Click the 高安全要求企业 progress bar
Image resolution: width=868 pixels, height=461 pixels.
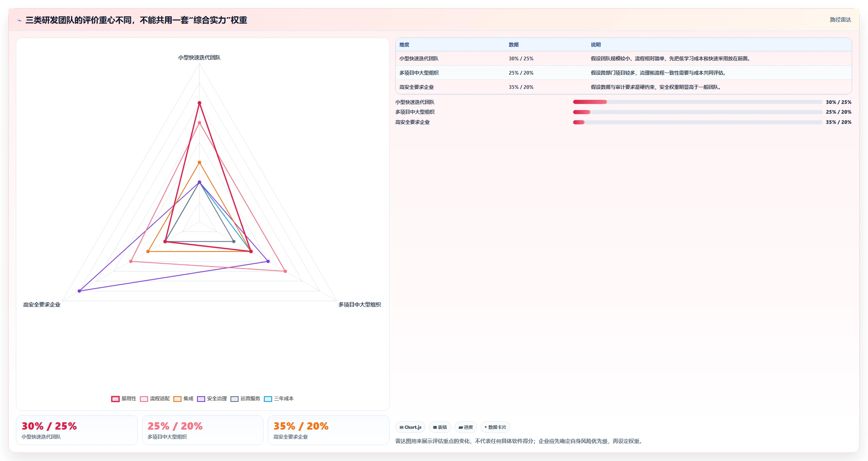point(697,122)
